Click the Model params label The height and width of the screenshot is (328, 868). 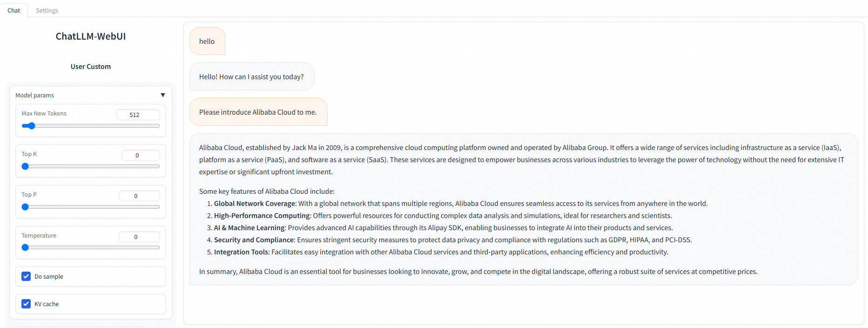pyautogui.click(x=35, y=95)
